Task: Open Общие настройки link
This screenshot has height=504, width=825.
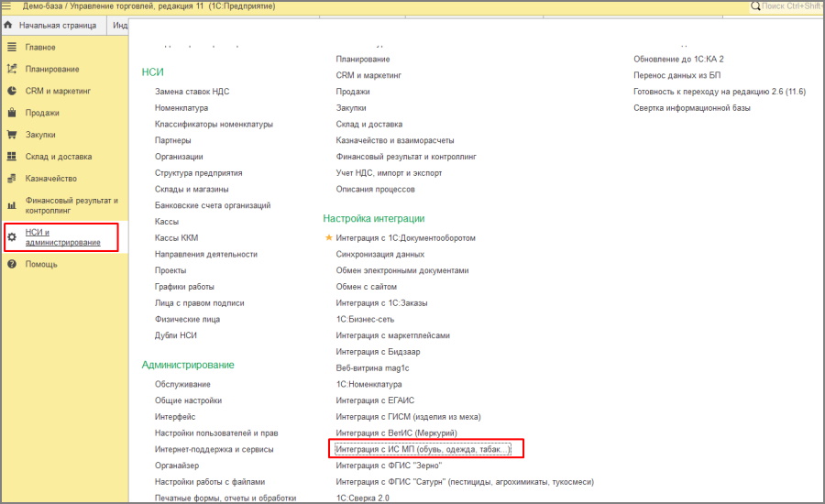Action: 188,400
